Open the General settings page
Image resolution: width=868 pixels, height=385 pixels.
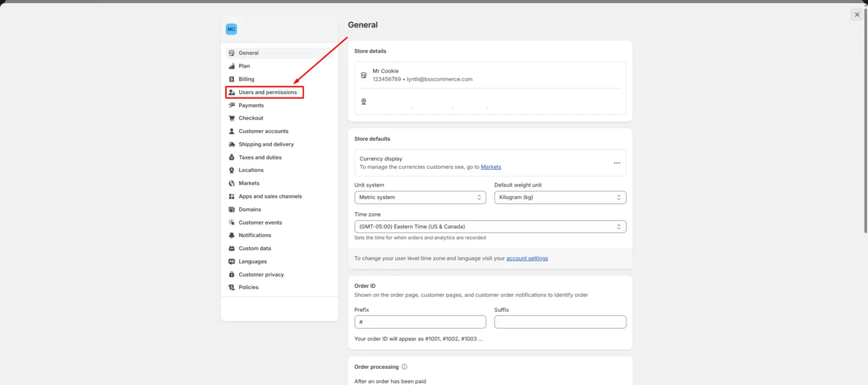[279, 53]
